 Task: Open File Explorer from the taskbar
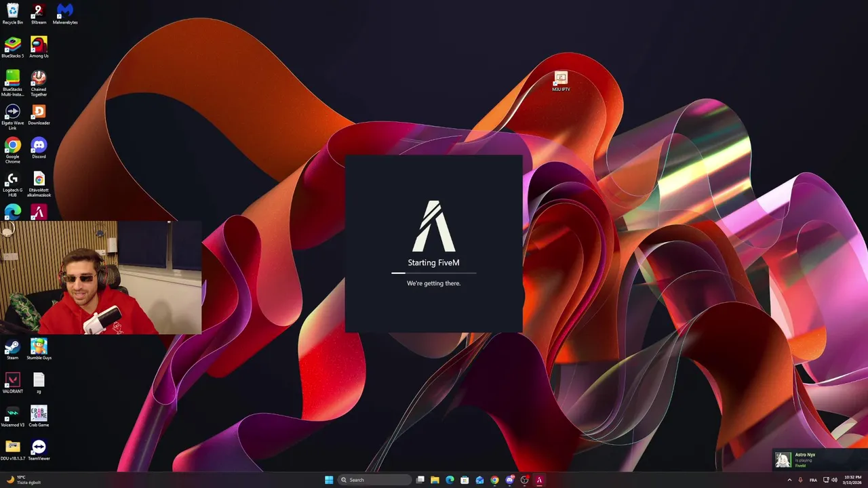[435, 480]
